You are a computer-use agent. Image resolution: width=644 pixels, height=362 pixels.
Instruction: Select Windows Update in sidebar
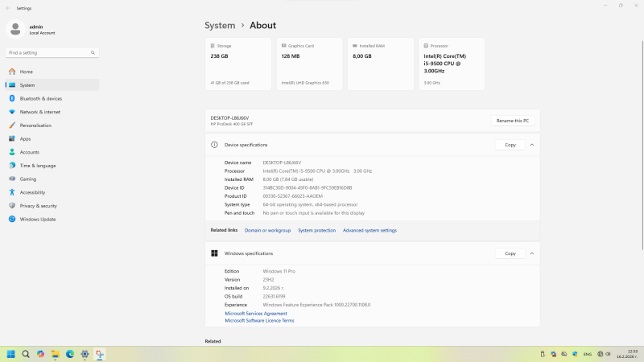coord(37,219)
